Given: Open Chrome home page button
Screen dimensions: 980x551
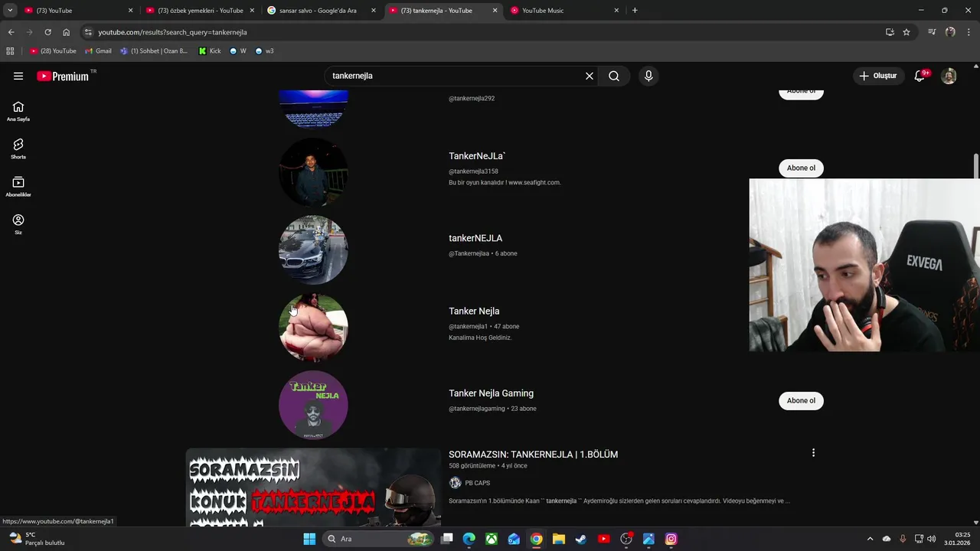Looking at the screenshot, I should coord(66,32).
